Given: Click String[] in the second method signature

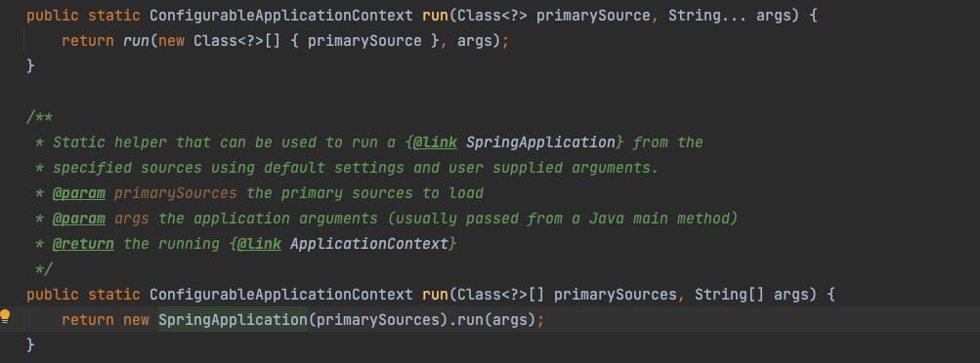Looking at the screenshot, I should click(729, 294).
